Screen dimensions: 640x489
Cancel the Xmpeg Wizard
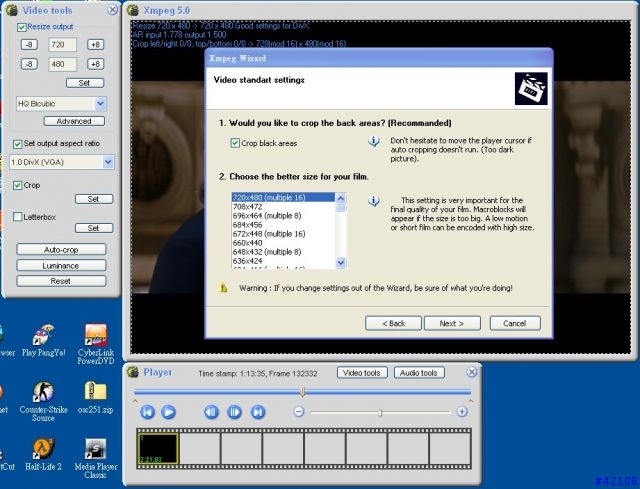pyautogui.click(x=515, y=323)
